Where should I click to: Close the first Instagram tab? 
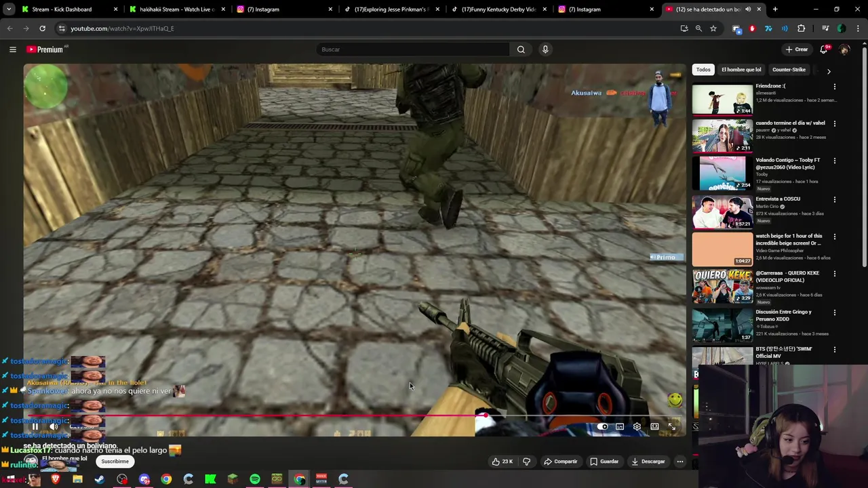click(330, 9)
